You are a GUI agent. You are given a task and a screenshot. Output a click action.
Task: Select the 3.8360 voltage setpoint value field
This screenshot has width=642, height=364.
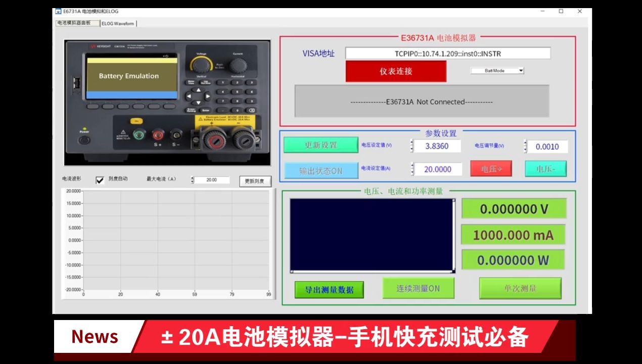click(437, 145)
